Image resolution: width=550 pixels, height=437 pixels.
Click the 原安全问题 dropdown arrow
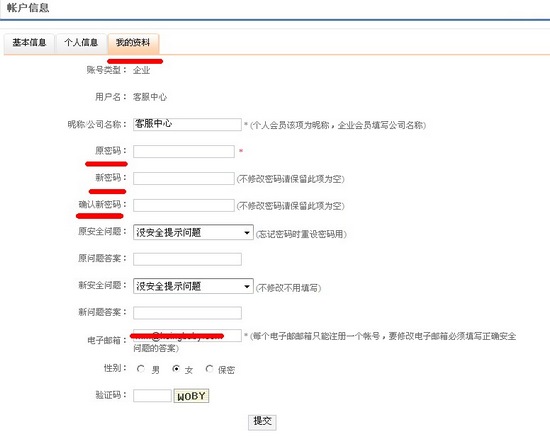click(247, 233)
